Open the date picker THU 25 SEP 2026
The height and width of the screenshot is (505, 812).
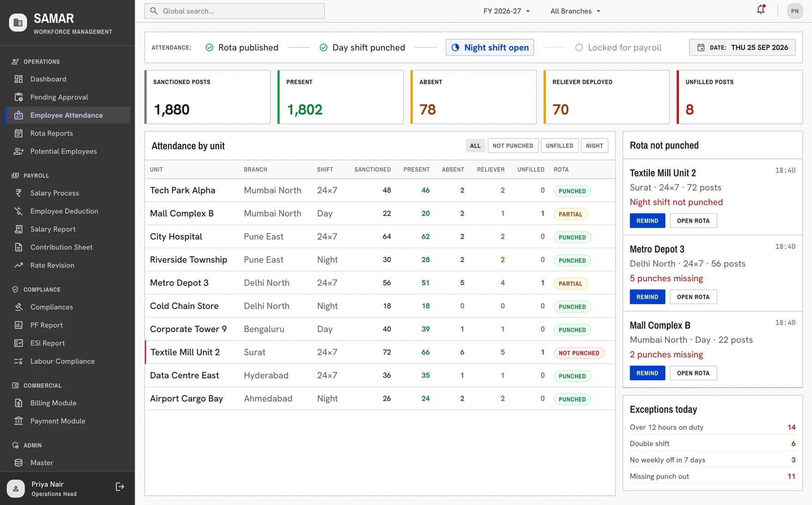(742, 48)
